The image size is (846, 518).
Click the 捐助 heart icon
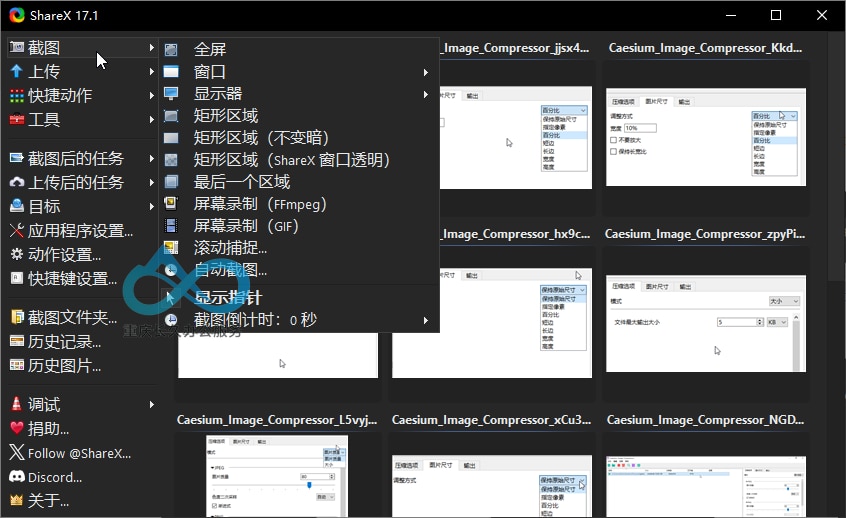pyautogui.click(x=17, y=428)
